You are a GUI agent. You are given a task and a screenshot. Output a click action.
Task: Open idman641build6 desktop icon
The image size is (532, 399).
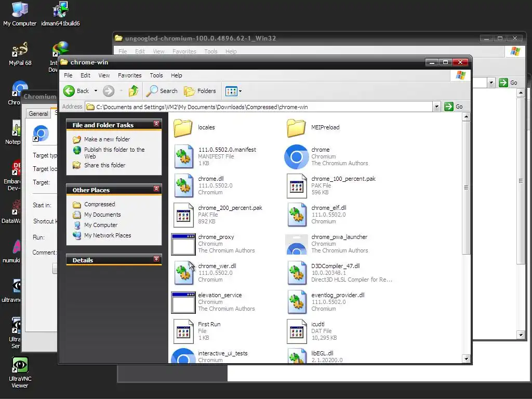(x=60, y=14)
